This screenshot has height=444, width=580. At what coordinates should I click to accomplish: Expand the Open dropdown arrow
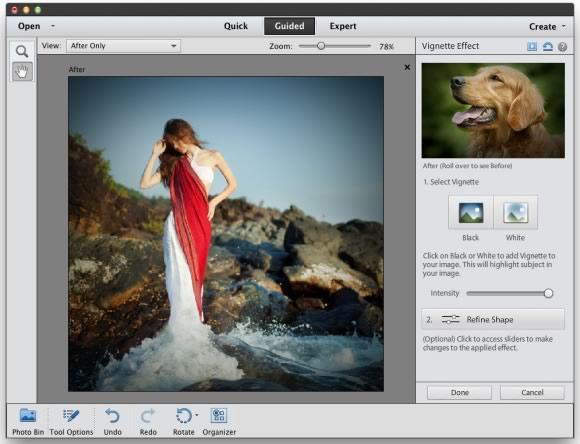click(x=53, y=26)
